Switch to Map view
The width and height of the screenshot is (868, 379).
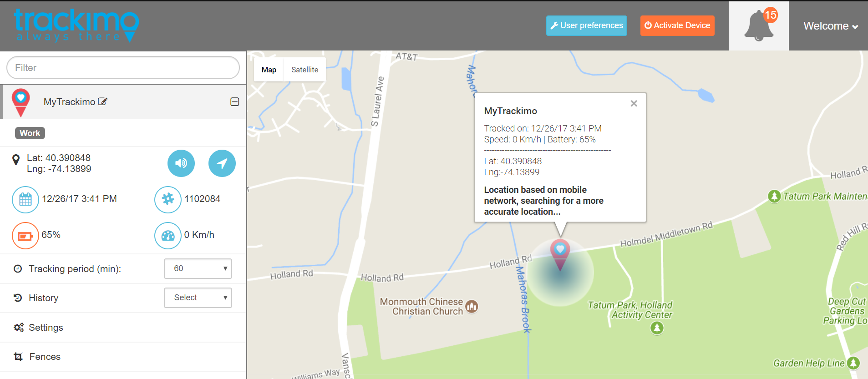click(269, 70)
